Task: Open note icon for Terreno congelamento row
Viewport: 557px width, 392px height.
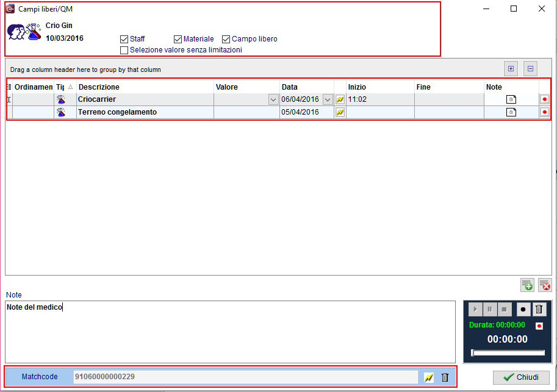Action: 511,112
